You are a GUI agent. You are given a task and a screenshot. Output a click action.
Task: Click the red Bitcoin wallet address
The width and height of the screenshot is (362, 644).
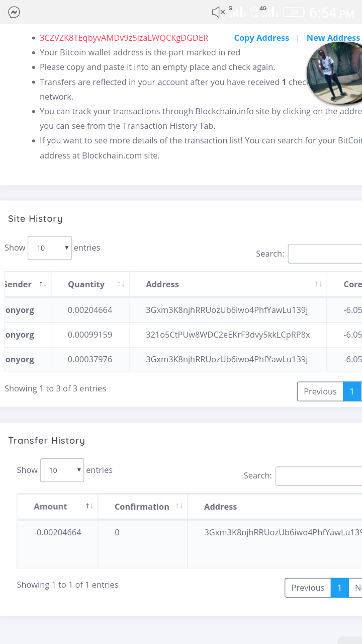[124, 38]
